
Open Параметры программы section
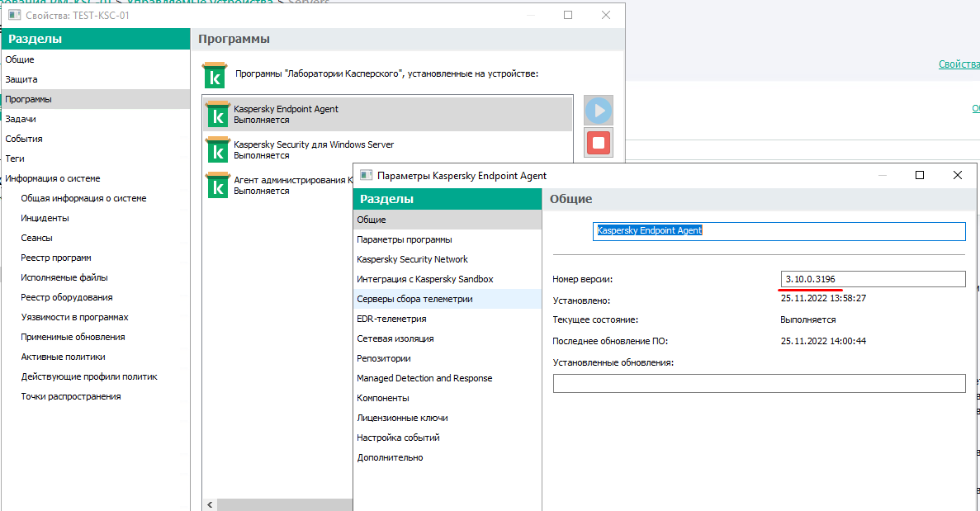pos(447,239)
